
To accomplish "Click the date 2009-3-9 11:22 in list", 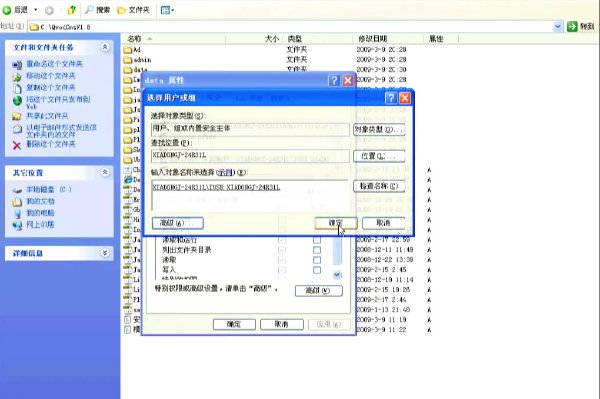I will (381, 329).
